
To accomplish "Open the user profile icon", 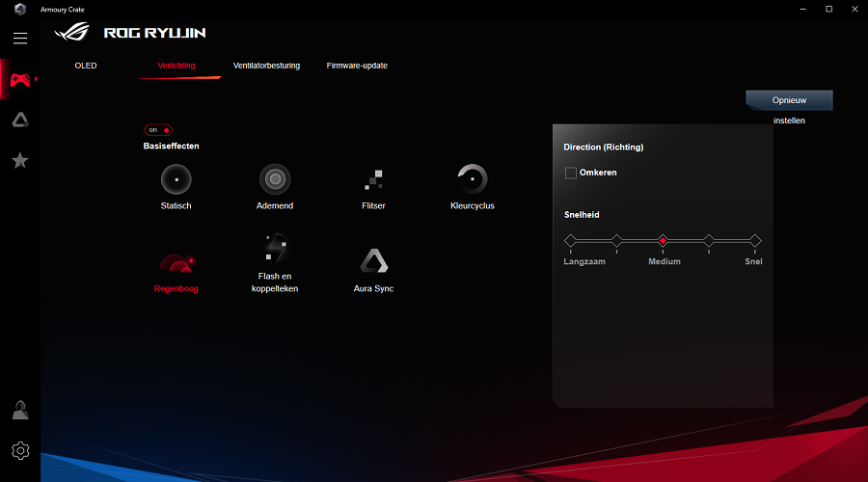I will pyautogui.click(x=20, y=410).
